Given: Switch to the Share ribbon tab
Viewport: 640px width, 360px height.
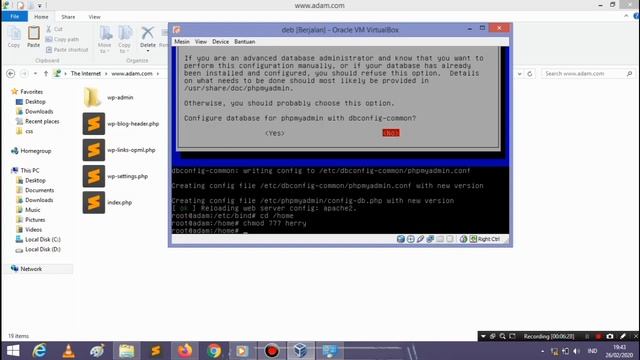Looking at the screenshot, I should (x=68, y=17).
